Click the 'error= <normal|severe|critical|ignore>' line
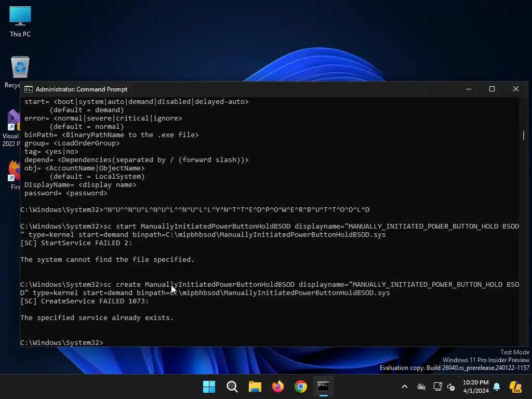 pyautogui.click(x=103, y=118)
